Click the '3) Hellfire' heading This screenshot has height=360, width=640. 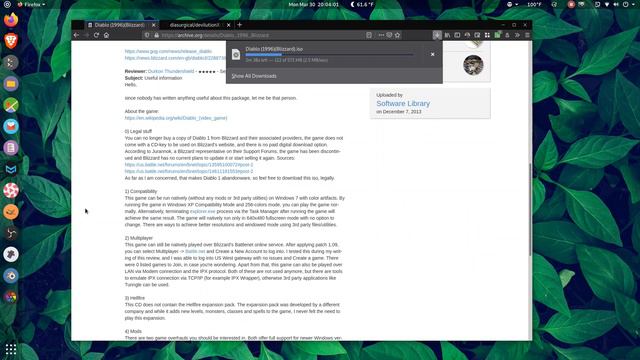[x=135, y=298]
